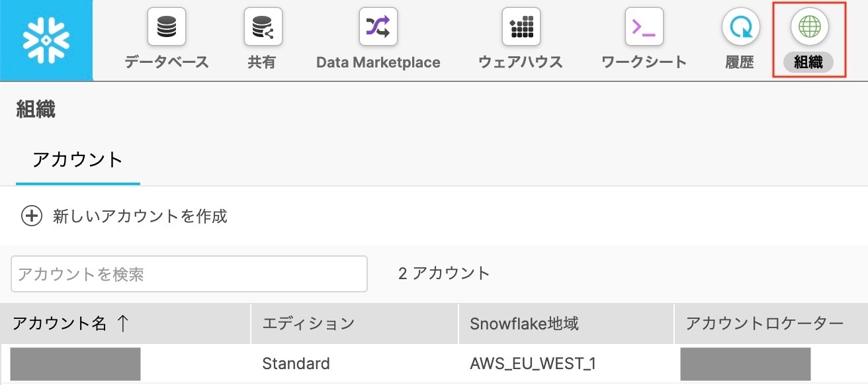868x385 pixels.
Task: Open the 共有 shares icon
Action: point(263,26)
